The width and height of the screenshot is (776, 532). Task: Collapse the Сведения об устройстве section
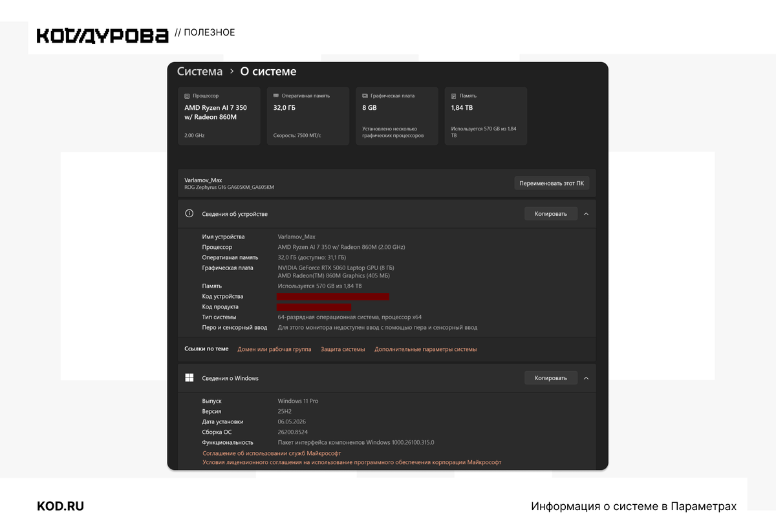(x=586, y=213)
